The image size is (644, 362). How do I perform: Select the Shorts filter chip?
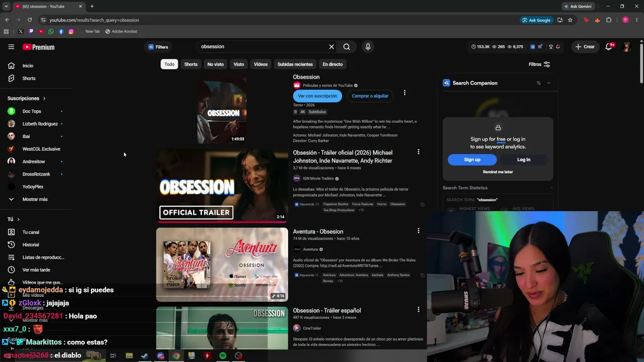click(191, 64)
